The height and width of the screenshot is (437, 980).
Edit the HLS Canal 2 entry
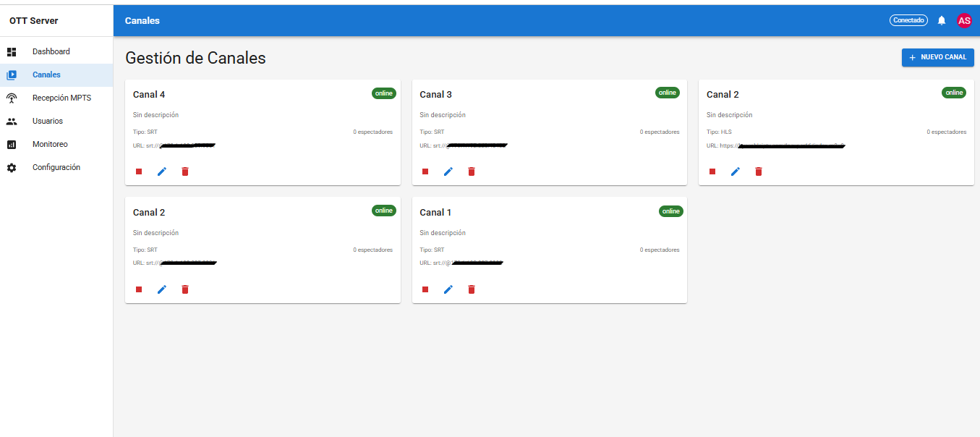736,171
